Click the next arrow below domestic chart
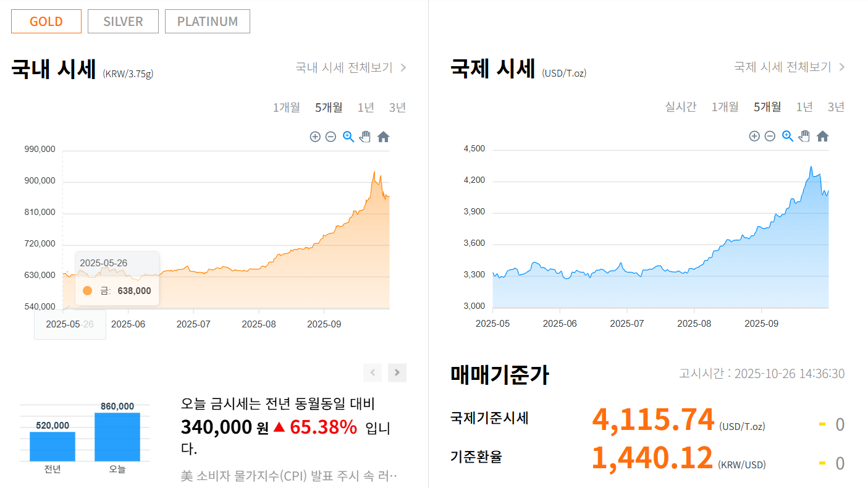The image size is (868, 488). 397,372
